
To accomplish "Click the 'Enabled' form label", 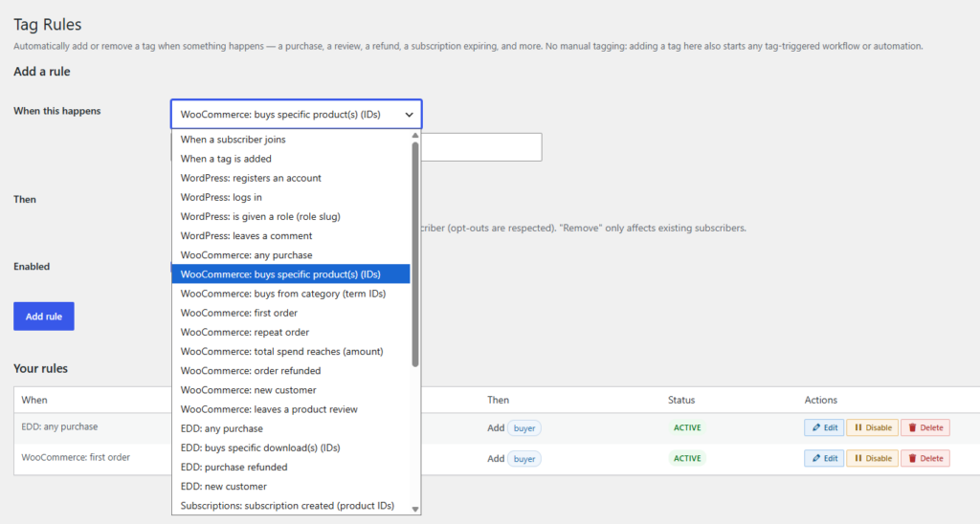I will [32, 266].
